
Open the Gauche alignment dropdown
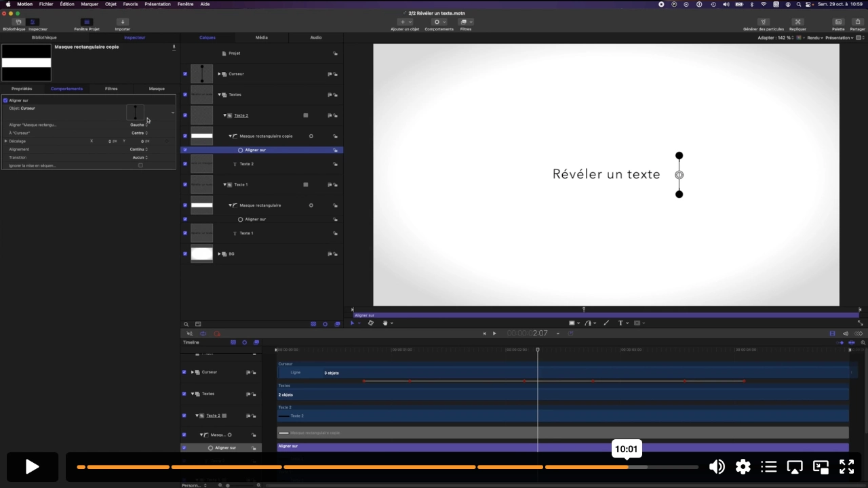tap(138, 125)
